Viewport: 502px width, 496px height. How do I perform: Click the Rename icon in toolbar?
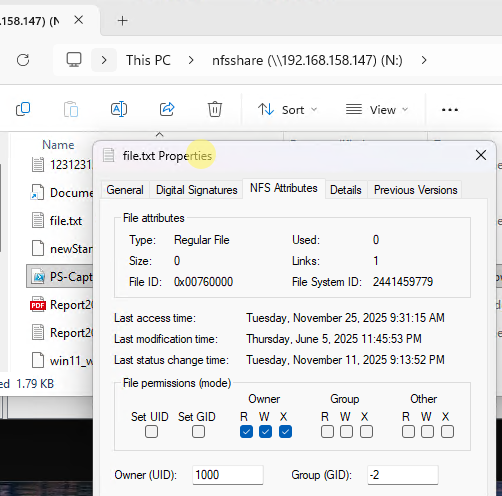coord(119,109)
